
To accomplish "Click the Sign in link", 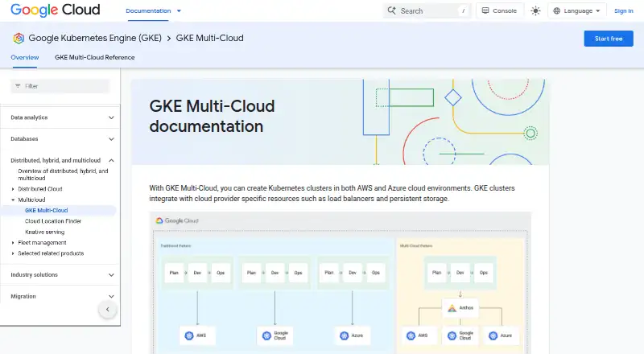I will click(x=623, y=11).
